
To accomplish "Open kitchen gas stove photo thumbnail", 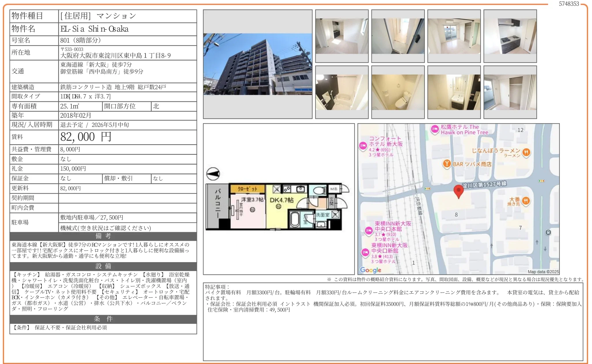I will tap(510, 36).
